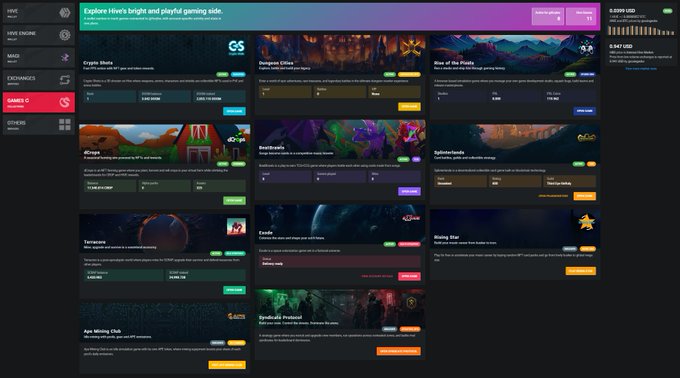The height and width of the screenshot is (378, 680).
Task: Click the Terracore title text
Action: coord(95,242)
